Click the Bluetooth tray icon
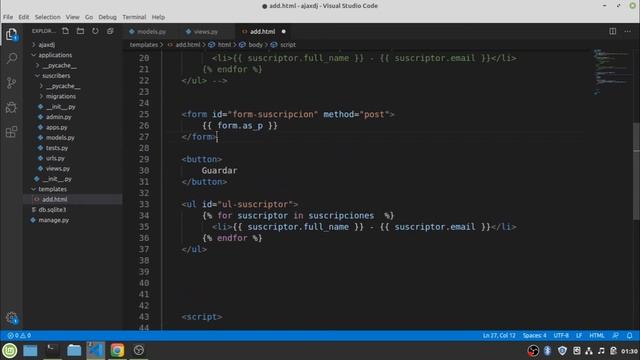 click(547, 351)
